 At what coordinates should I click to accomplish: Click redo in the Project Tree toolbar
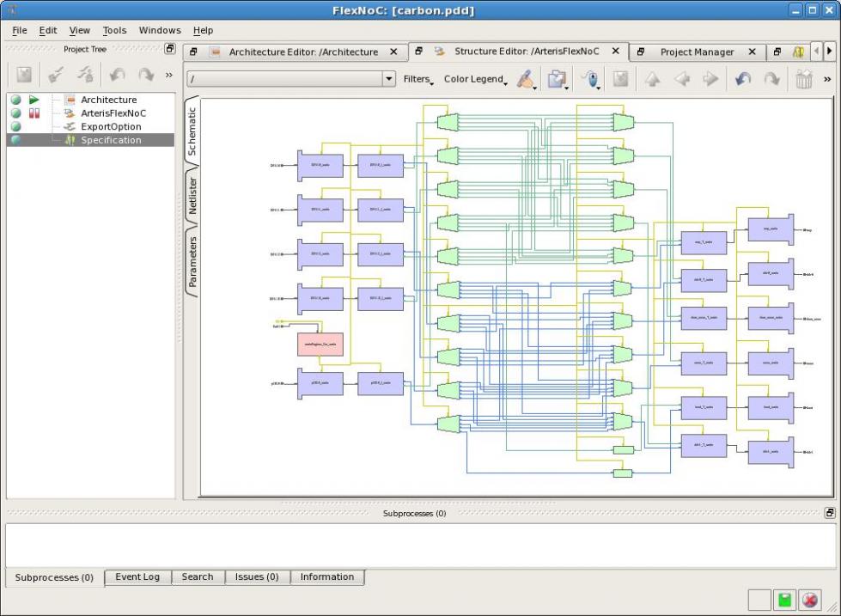(x=145, y=75)
